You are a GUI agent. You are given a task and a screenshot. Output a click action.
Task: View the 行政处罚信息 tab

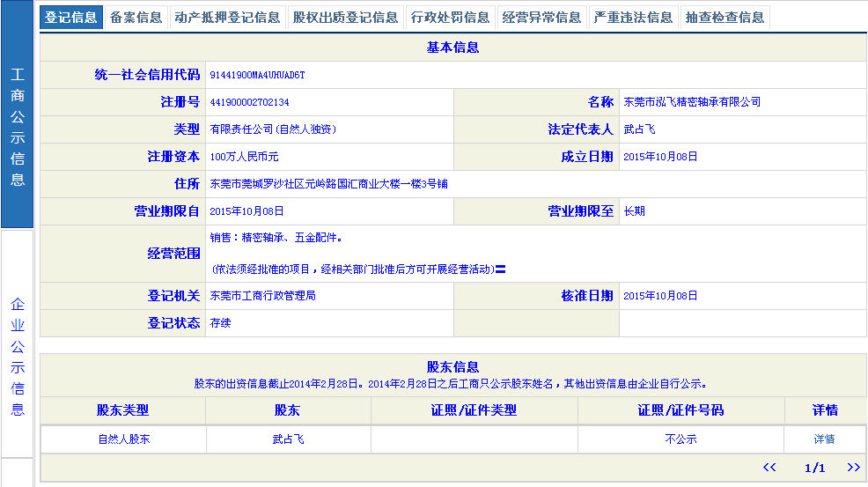[x=450, y=18]
